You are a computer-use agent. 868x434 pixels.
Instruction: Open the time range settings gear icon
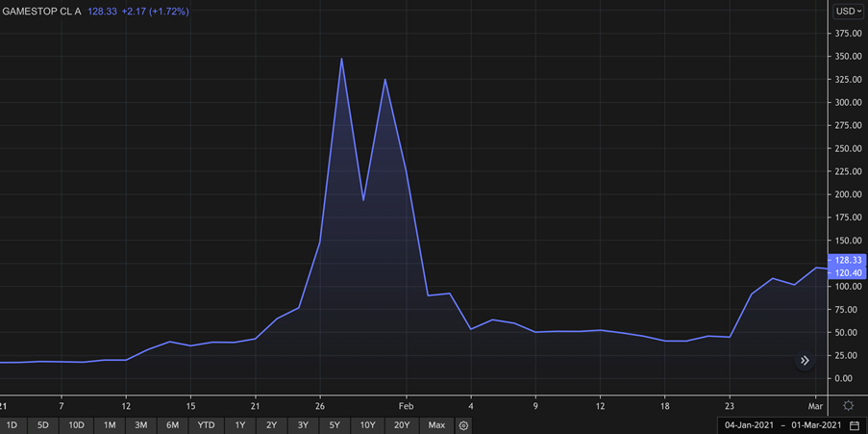[463, 425]
